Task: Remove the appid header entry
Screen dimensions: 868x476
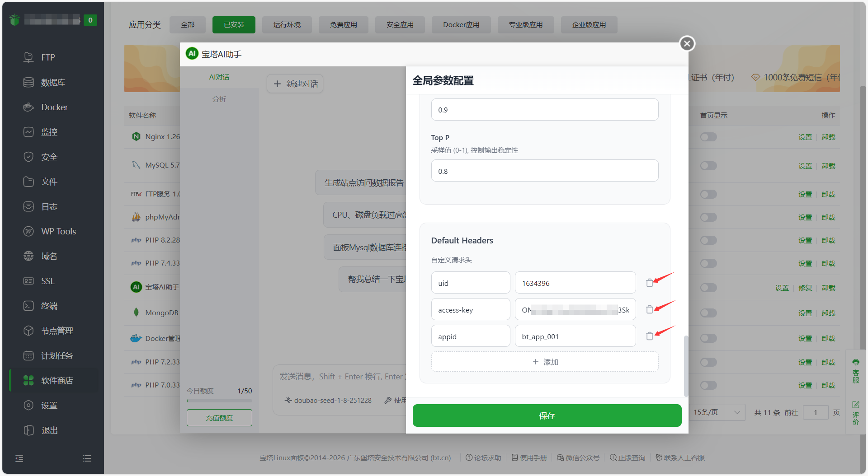Action: click(x=649, y=336)
